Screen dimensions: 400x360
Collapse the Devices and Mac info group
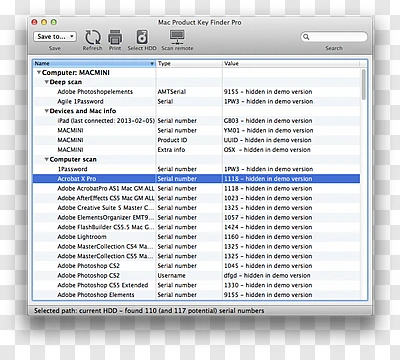pos(47,111)
